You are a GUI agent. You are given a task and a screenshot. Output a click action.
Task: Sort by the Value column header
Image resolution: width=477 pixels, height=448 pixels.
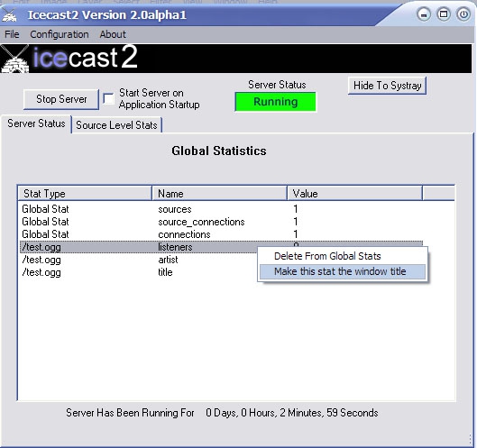(354, 194)
